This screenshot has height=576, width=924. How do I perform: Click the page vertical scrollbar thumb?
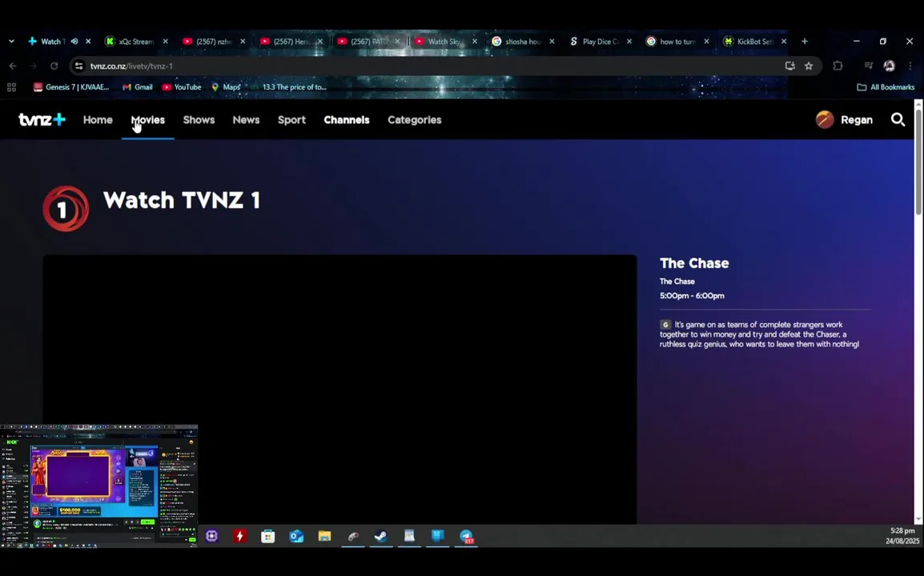918,162
